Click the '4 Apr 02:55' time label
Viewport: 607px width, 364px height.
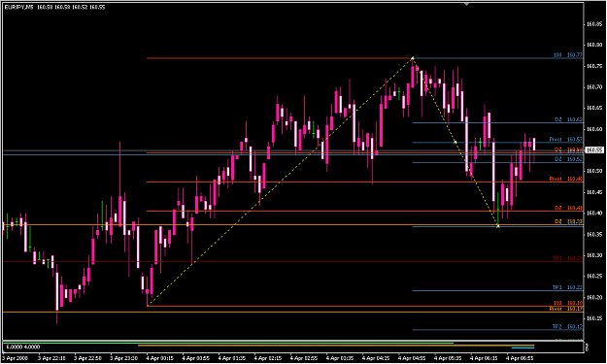click(x=303, y=358)
